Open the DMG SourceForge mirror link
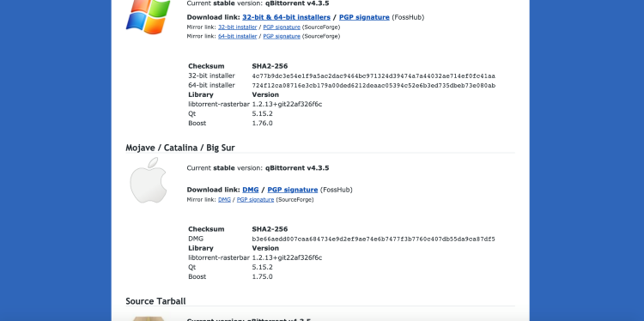The height and width of the screenshot is (321, 644). pos(224,199)
